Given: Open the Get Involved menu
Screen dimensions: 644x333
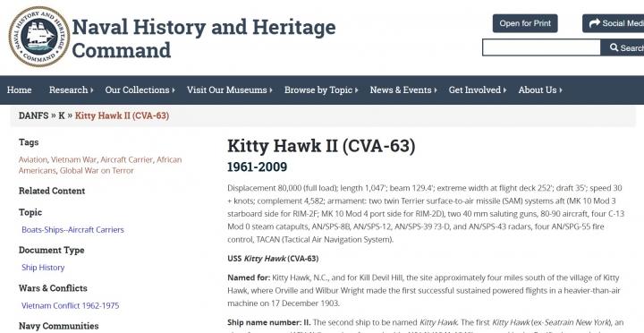Looking at the screenshot, I should [x=478, y=90].
